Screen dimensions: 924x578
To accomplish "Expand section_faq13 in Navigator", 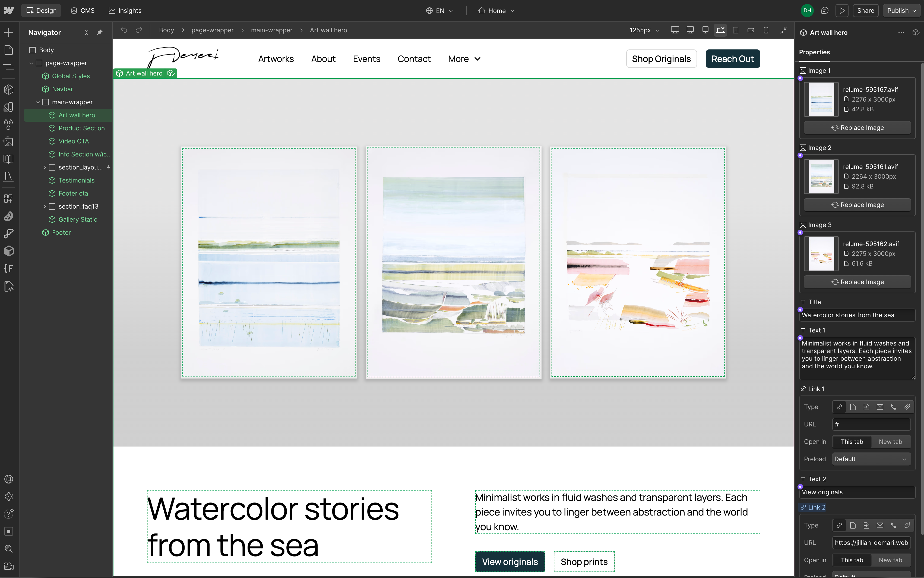I will tap(45, 206).
